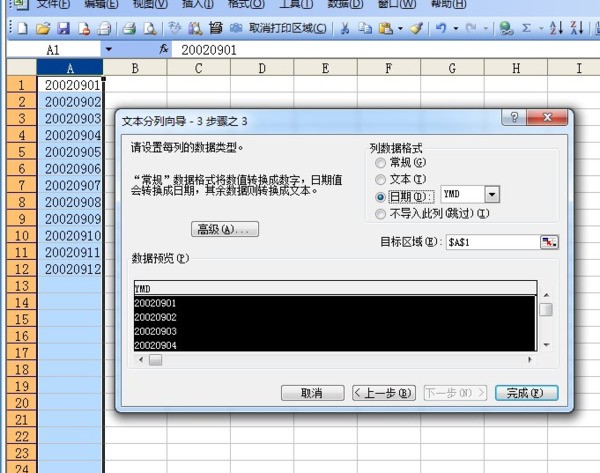Click the Undo arrow icon
The height and width of the screenshot is (473, 600).
click(441, 28)
